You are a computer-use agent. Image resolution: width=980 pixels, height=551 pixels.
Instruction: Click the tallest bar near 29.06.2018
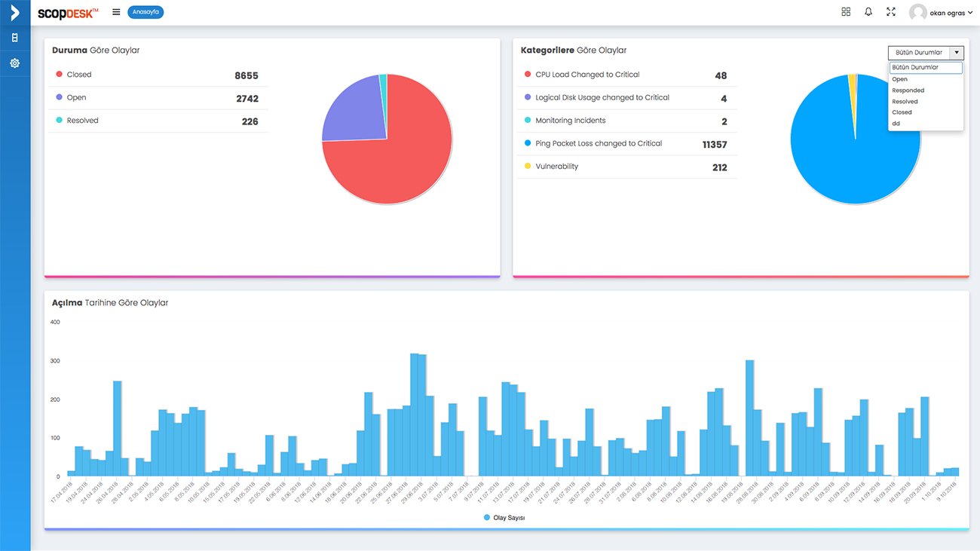[415, 415]
